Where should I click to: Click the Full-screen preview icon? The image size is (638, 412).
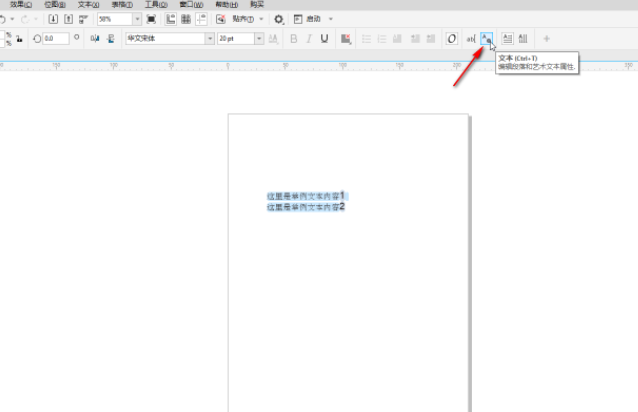click(151, 19)
